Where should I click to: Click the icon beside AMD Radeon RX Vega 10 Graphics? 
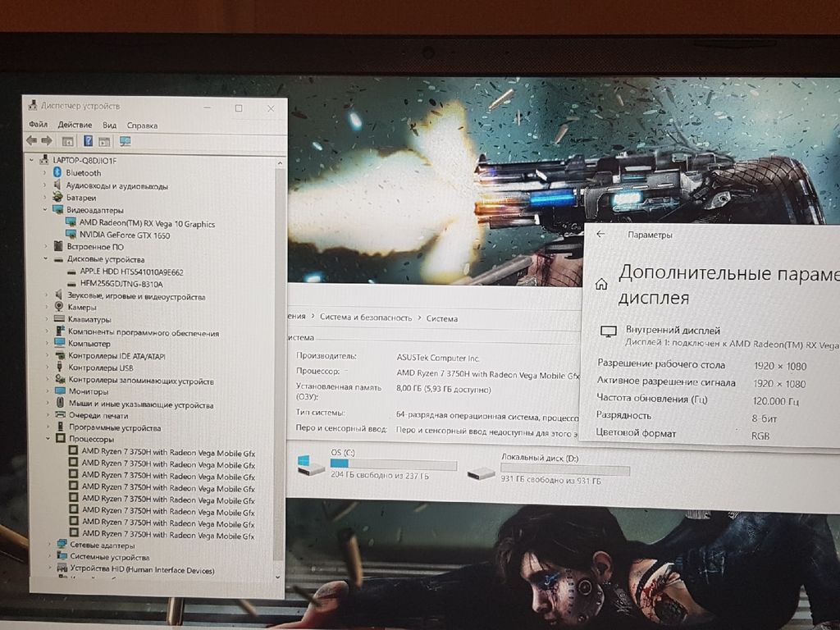(x=71, y=222)
